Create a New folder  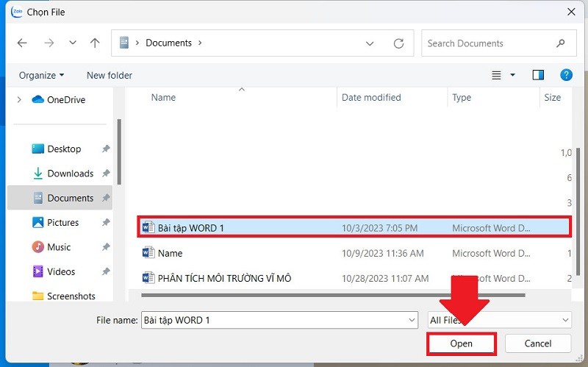[x=110, y=76]
